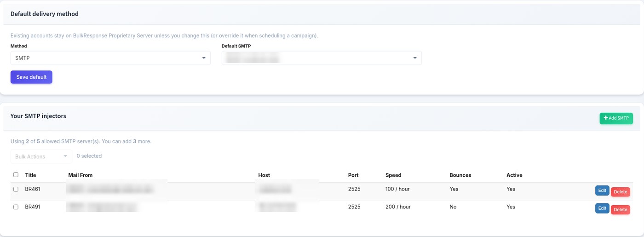Edit the BR491 SMTP injector

602,208
